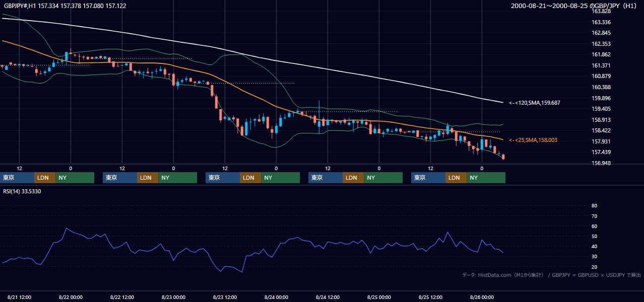The width and height of the screenshot is (644, 302).
Task: Select the RSI(14) 33.5330 indicator label
Action: click(22, 191)
